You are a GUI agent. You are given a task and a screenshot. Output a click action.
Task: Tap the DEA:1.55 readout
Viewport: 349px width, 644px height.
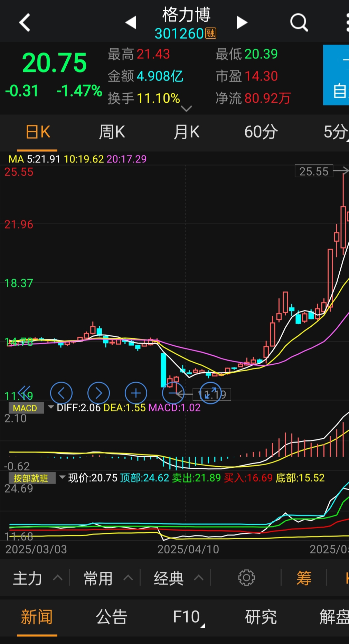[x=124, y=408]
